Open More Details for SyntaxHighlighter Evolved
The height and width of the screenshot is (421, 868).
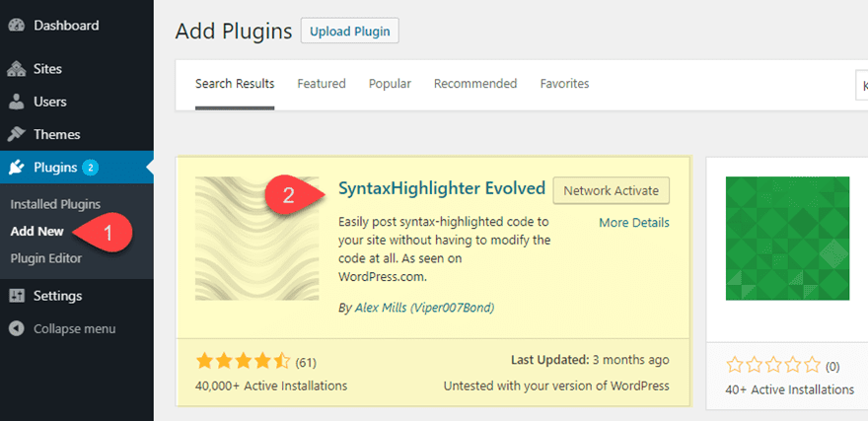634,223
